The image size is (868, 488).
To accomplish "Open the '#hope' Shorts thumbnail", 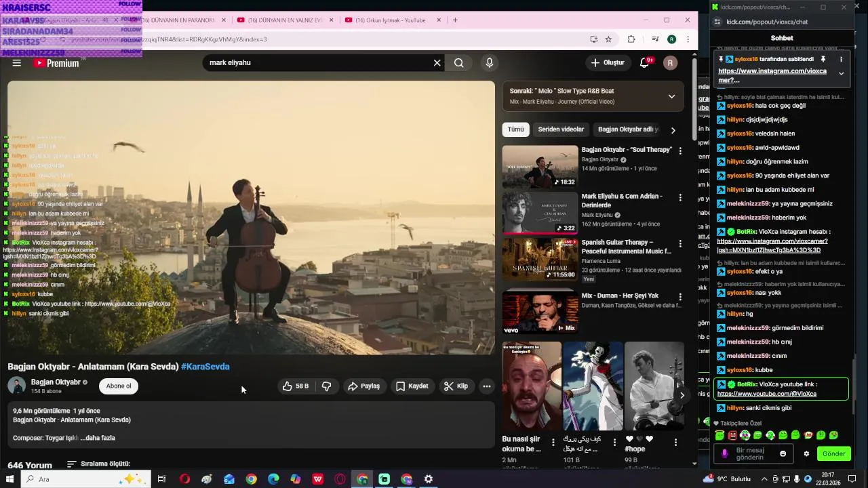I will point(654,386).
